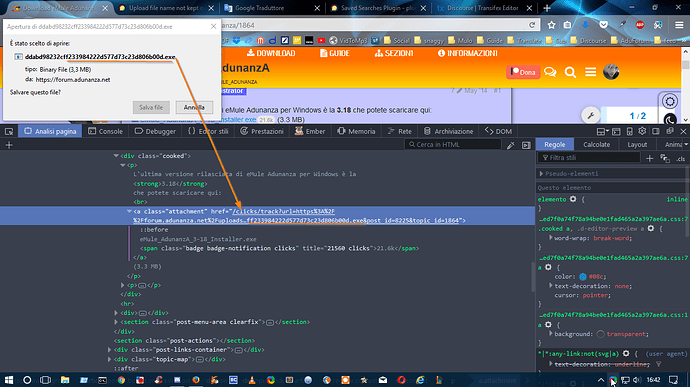Click the #08c color swatch

tap(583, 277)
